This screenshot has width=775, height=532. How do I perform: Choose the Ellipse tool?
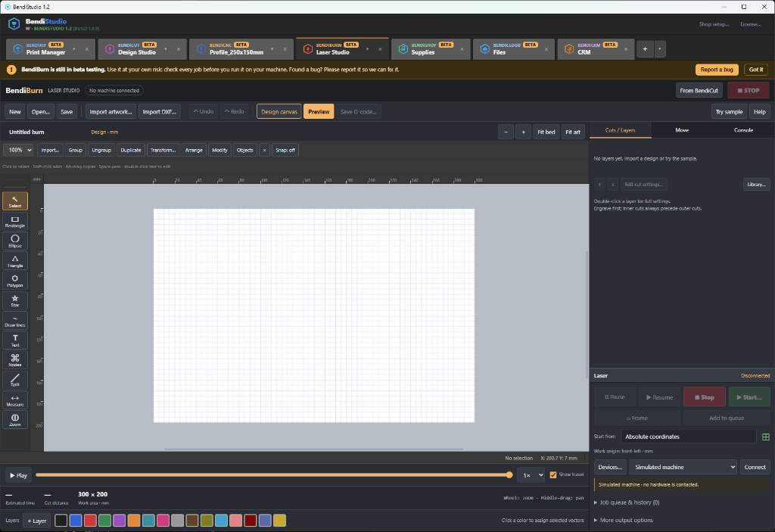click(15, 241)
